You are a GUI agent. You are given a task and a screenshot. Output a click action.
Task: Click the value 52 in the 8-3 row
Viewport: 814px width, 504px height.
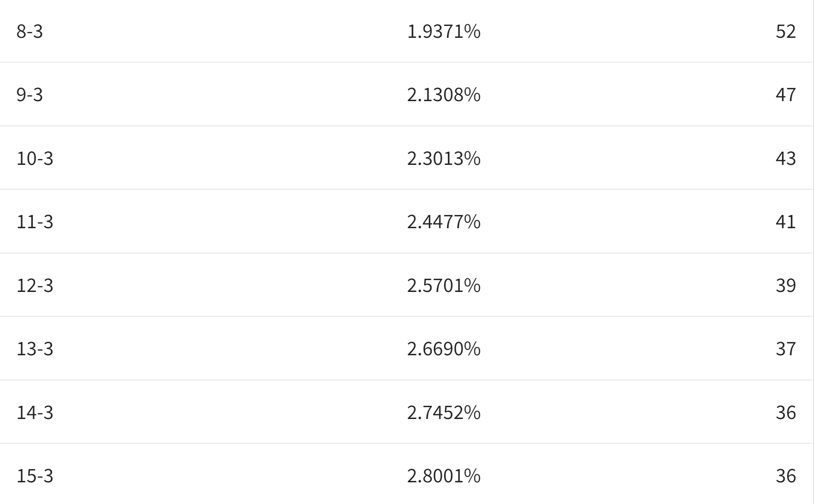(x=786, y=31)
